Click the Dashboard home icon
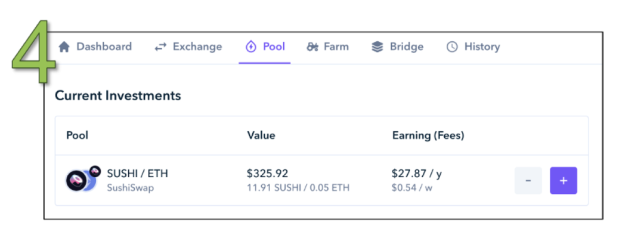Viewport: 644px width, 235px height. pyautogui.click(x=64, y=47)
